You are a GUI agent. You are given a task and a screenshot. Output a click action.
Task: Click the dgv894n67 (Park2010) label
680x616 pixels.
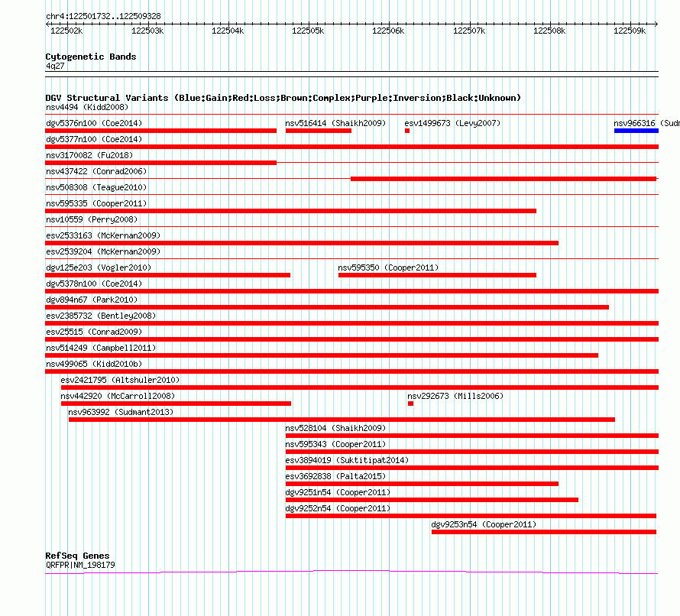pos(92,300)
